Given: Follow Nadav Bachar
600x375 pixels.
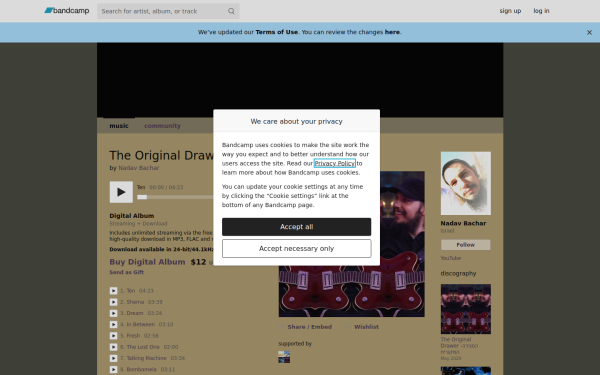Looking at the screenshot, I should coord(466,245).
